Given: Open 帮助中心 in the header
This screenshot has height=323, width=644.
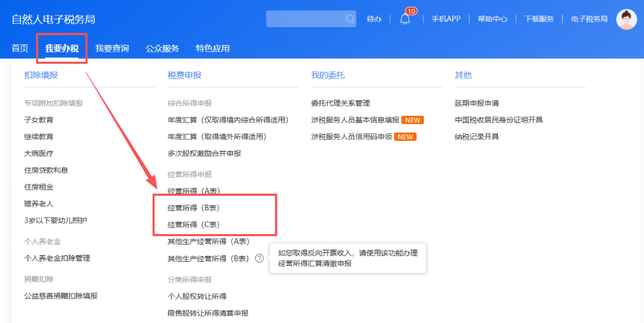Looking at the screenshot, I should [x=492, y=19].
